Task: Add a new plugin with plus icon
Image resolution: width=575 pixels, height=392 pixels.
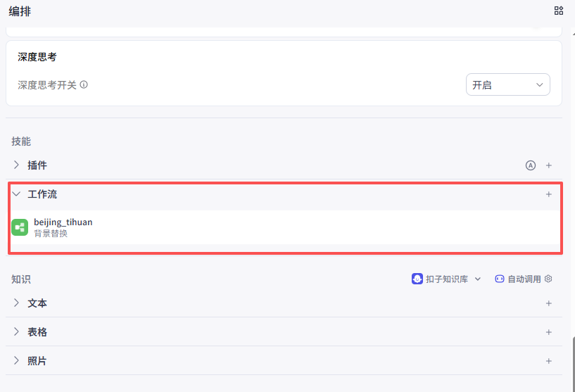Action: tap(549, 165)
